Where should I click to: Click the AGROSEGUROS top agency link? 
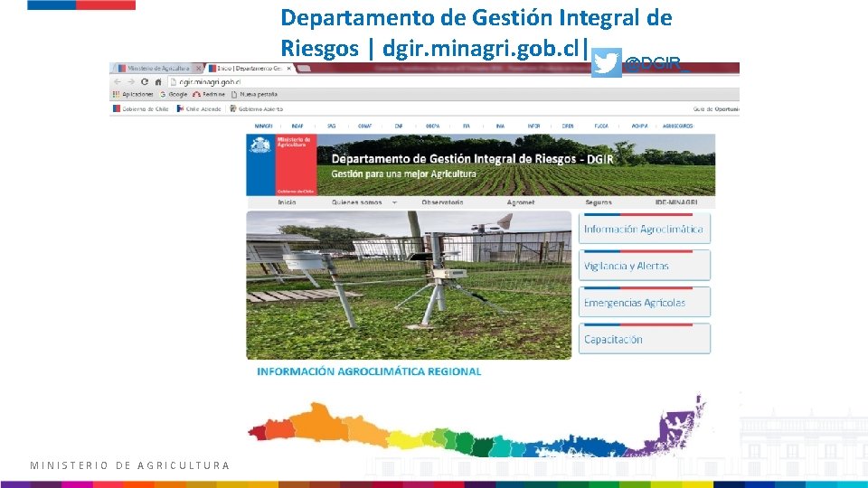(677, 127)
